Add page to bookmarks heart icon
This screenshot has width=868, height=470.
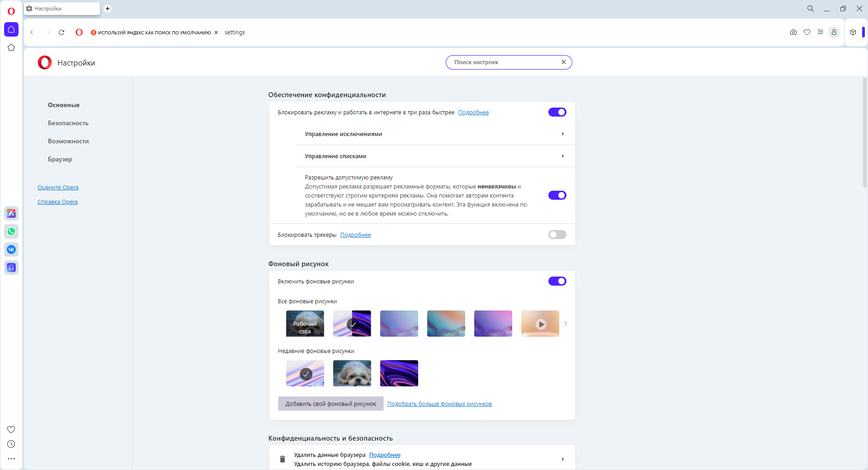[807, 32]
